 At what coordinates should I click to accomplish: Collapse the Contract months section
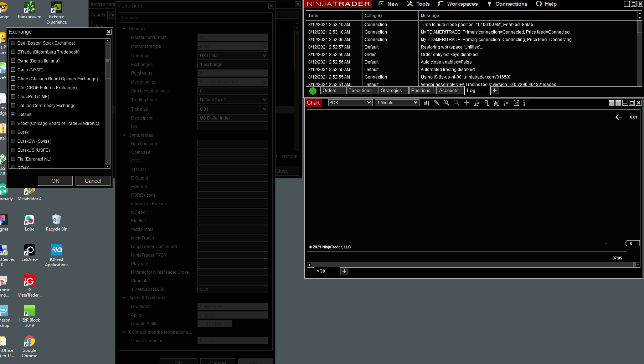124,332
